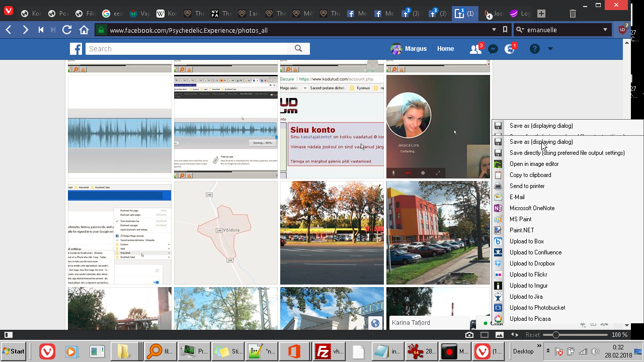Submit Facebook search with magnifier icon
This screenshot has width=644, height=362.
[x=298, y=49]
